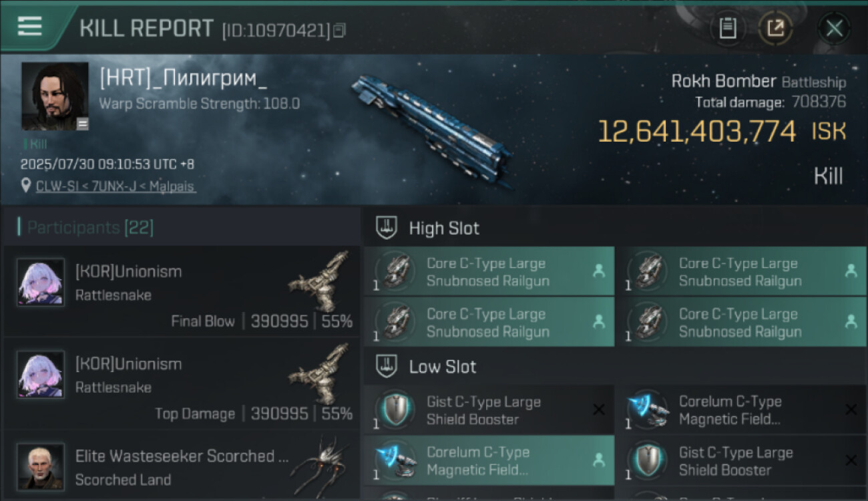Open Unionism's Final Blow participant entry
Viewport: 868px width, 501px height.
pyautogui.click(x=182, y=291)
